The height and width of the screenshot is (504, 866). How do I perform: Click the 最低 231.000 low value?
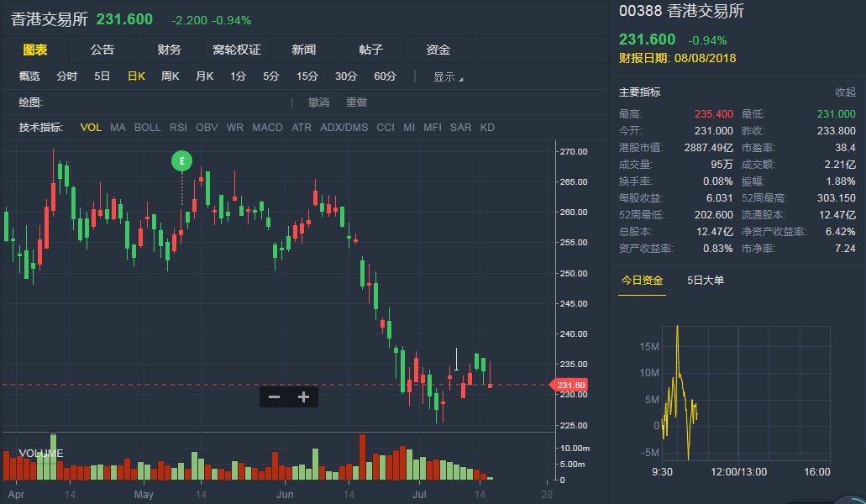(836, 114)
